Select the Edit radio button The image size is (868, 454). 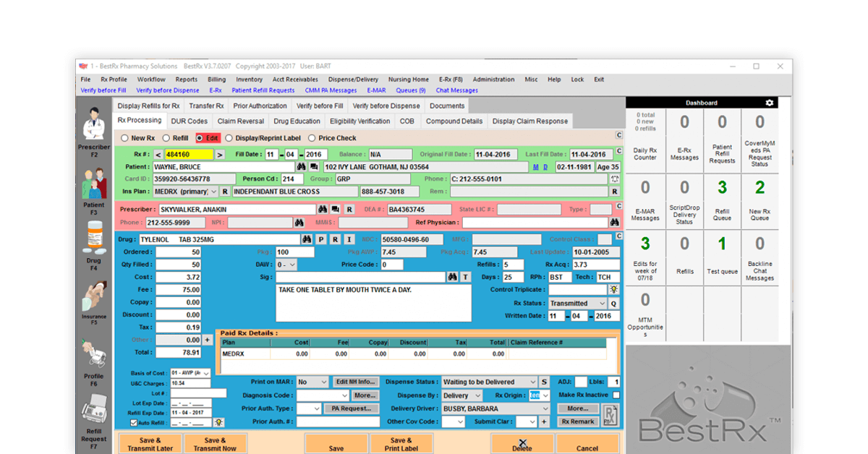200,138
